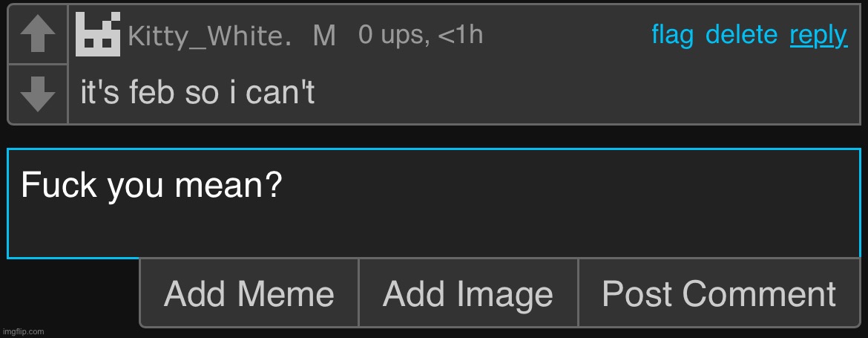Viewport: 868px width, 338px height.
Task: Place cursor after "mean?" in the draft
Action: tap(283, 186)
